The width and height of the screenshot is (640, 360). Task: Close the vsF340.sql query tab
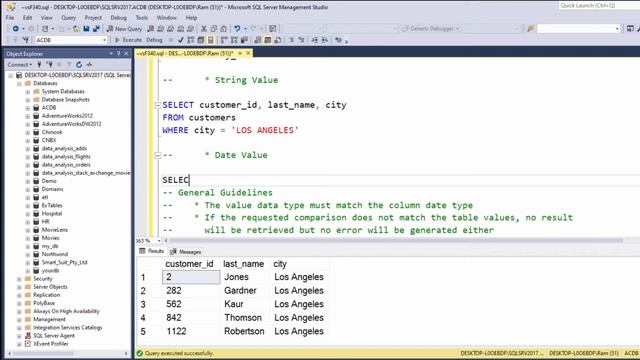248,53
